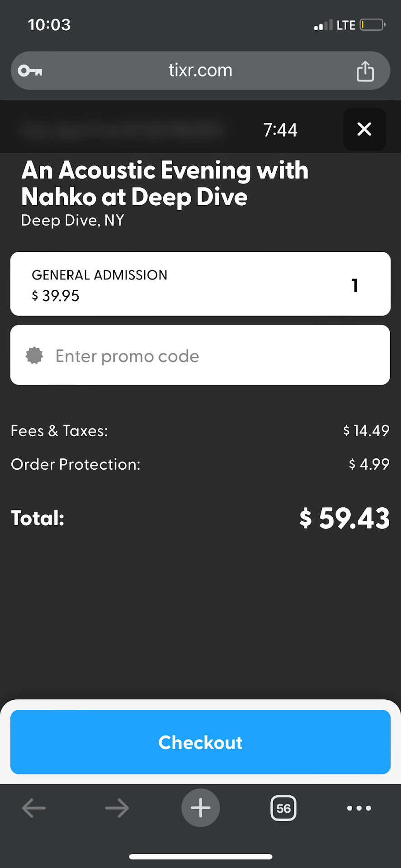Select the General Admission ticket row

[181, 284]
